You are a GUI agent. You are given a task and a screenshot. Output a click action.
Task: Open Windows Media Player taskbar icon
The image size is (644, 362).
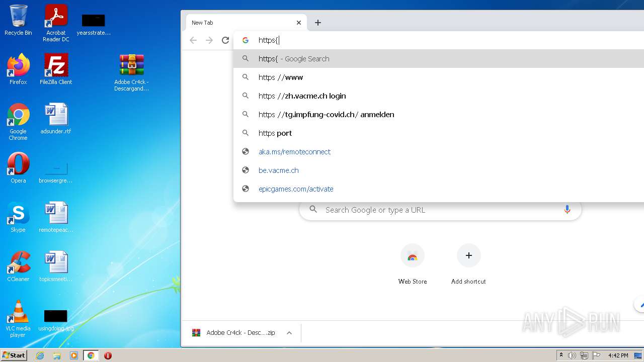click(x=74, y=355)
